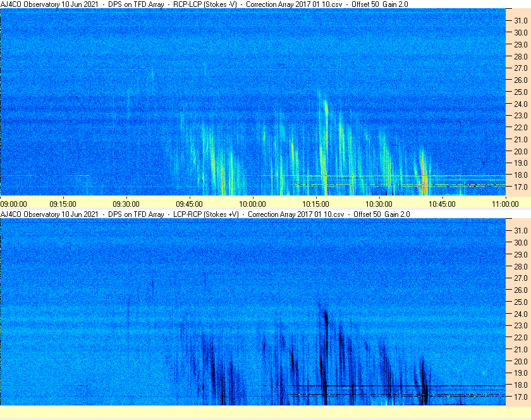Screen dimensions: 531x420
Task: Select 17.0 frequency label in Stokes -V plot
Action: click(521, 187)
